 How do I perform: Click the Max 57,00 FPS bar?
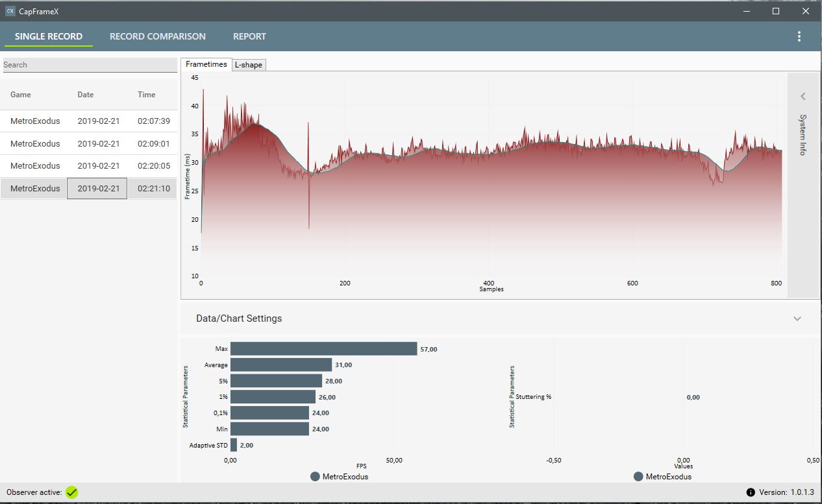[323, 349]
